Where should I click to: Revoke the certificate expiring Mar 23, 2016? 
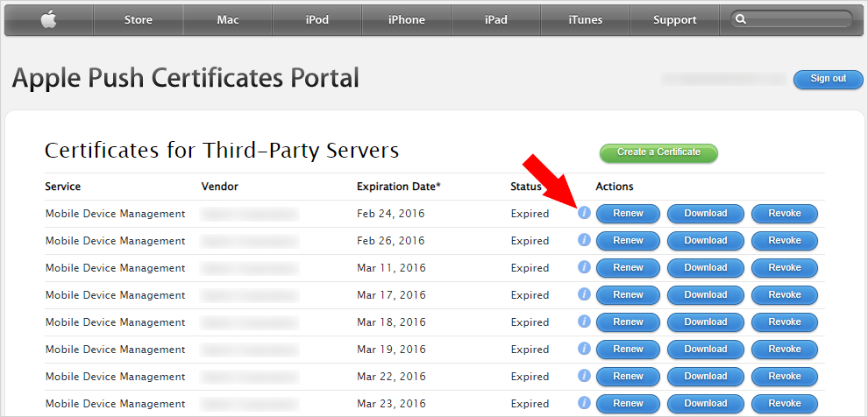coord(785,403)
